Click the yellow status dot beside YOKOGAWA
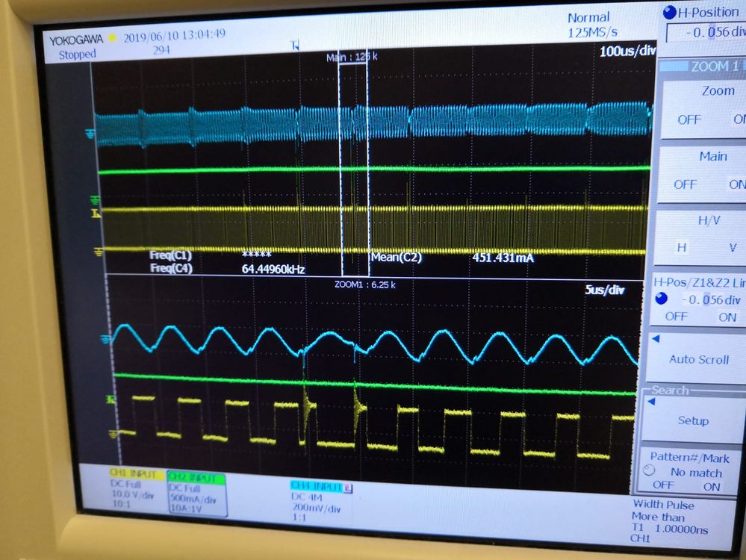 click(112, 37)
